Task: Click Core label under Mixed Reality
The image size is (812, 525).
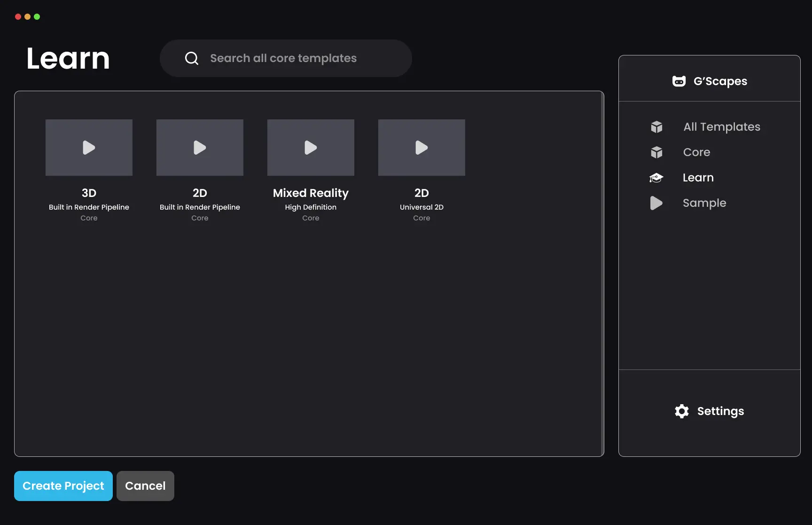Action: (x=311, y=218)
